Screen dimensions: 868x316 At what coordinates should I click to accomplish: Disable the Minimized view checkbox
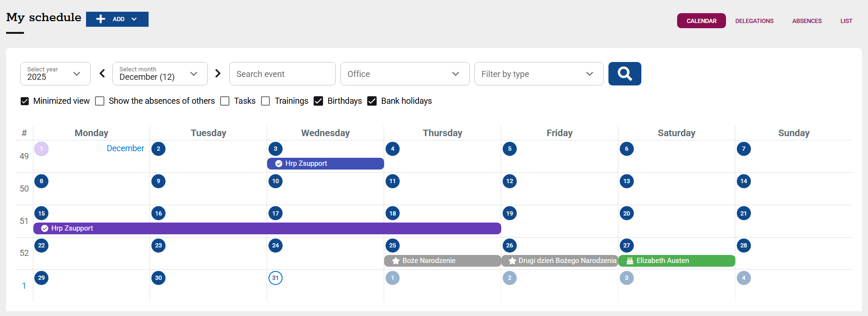pos(25,101)
